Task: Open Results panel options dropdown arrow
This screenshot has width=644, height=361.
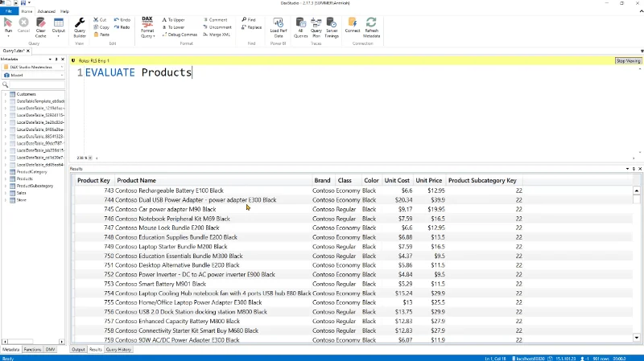Action: point(627,169)
